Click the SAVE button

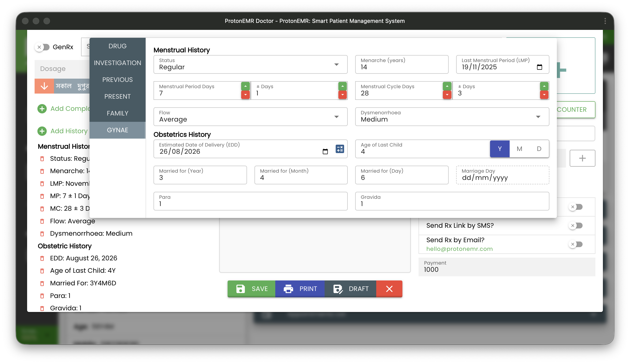[x=251, y=289]
